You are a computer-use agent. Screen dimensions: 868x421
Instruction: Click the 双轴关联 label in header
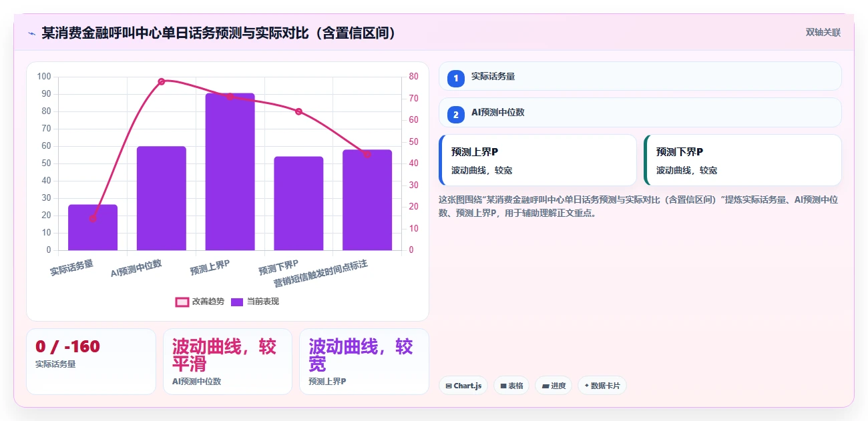point(823,33)
